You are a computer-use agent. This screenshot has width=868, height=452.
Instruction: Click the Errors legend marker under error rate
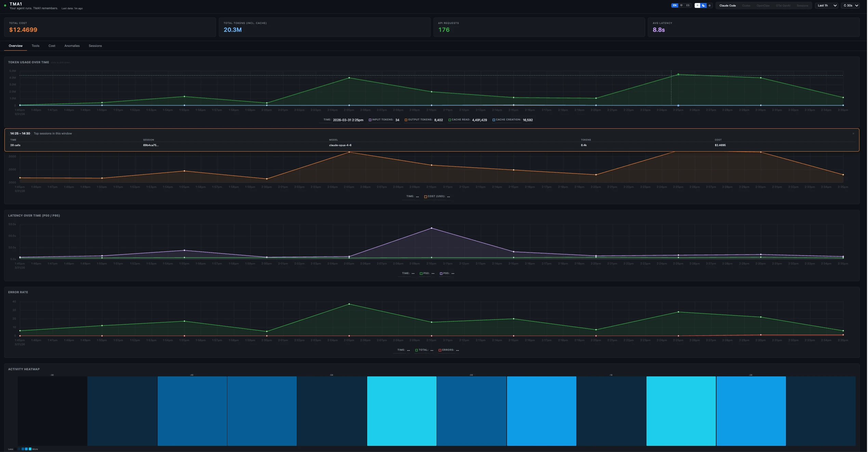(x=440, y=350)
